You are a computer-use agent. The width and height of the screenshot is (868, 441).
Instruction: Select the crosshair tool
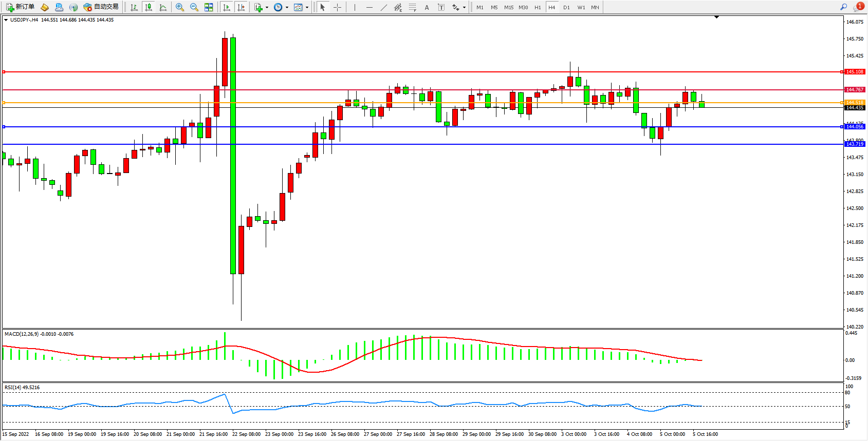click(x=337, y=7)
